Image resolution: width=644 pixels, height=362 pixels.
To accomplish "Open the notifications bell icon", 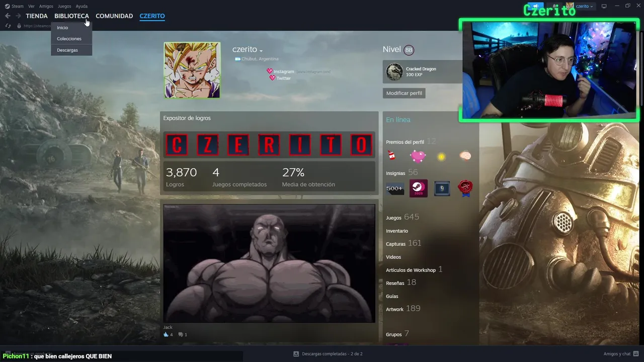I will 553,6.
